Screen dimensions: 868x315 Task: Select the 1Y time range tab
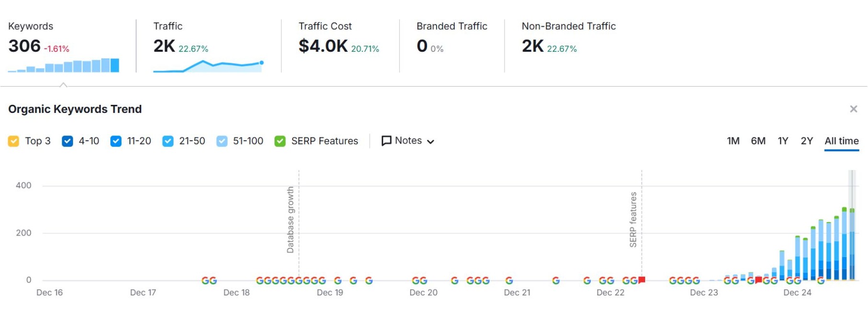click(x=783, y=141)
